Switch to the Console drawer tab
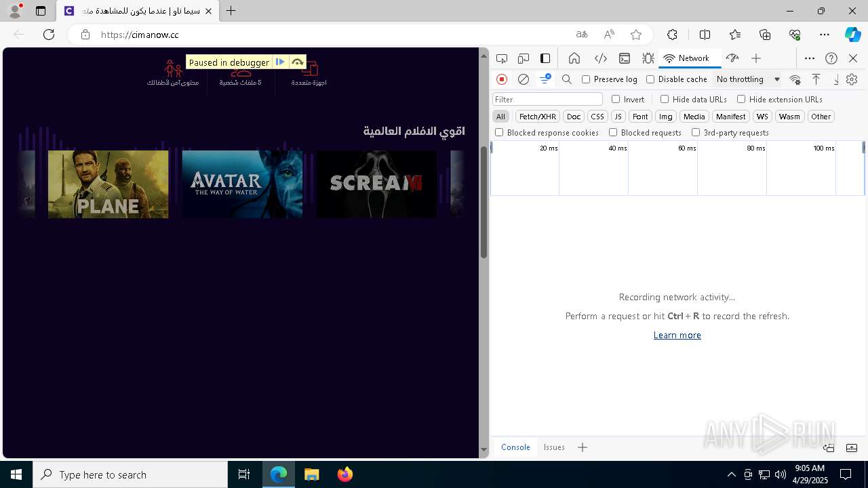The image size is (868, 488). pyautogui.click(x=515, y=447)
